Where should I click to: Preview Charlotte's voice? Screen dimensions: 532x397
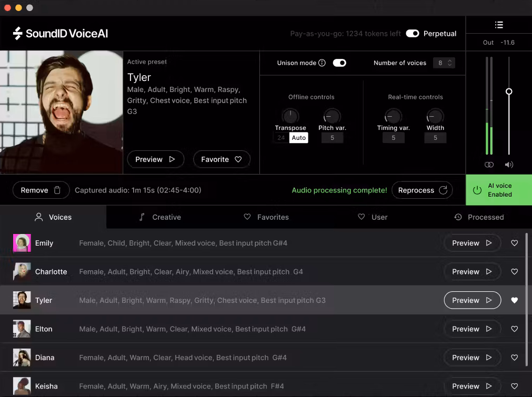coord(473,271)
